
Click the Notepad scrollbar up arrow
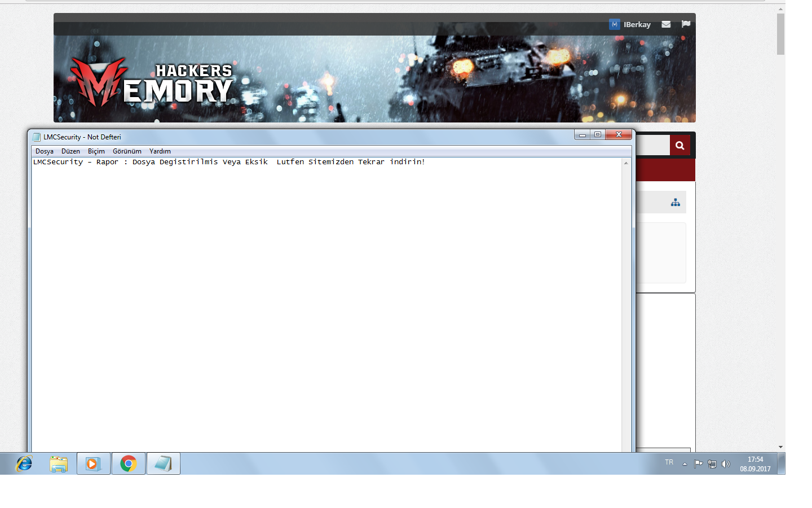626,163
